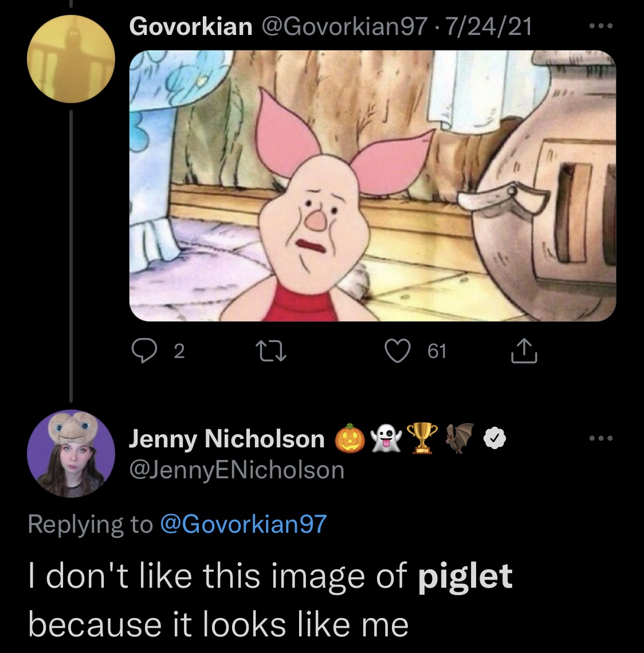Click the Govorkian display name
Viewport: 644px width, 653px height.
(x=191, y=26)
